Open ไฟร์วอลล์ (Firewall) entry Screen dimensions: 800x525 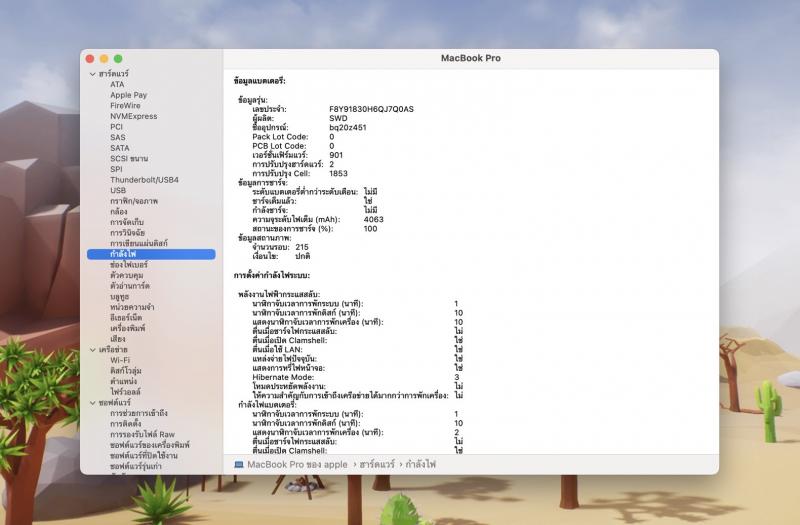(x=125, y=392)
